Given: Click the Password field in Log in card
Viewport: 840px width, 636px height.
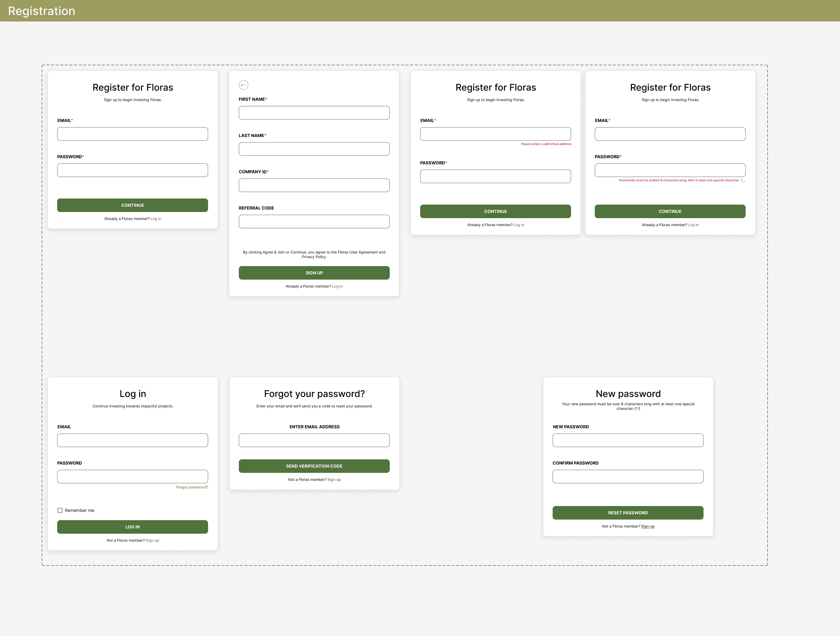Looking at the screenshot, I should pos(132,477).
